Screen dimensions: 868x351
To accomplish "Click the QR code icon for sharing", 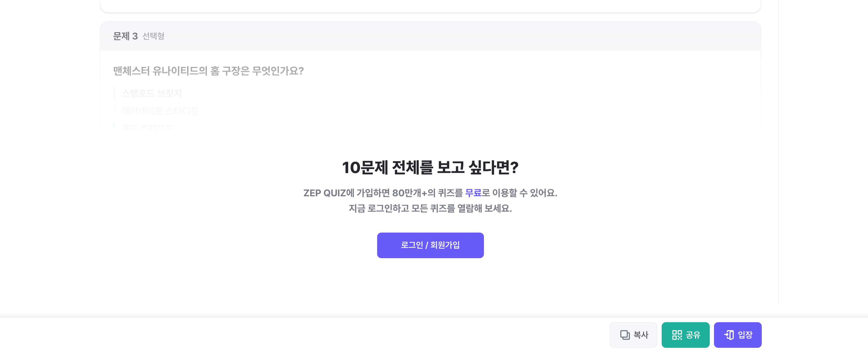I will (x=677, y=335).
